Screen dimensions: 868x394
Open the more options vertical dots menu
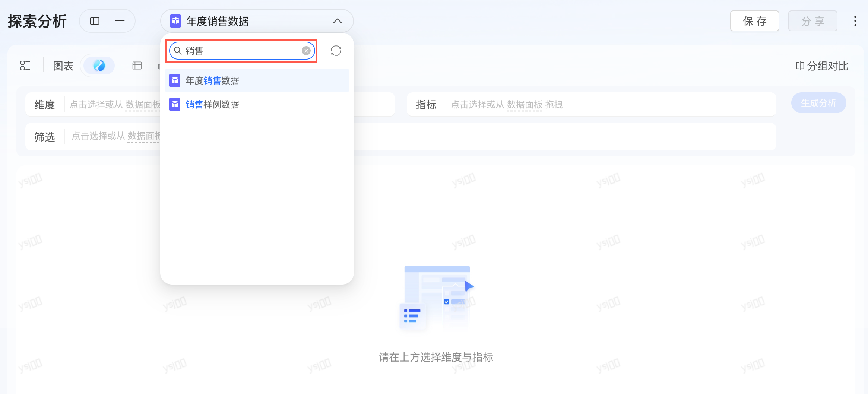point(855,21)
